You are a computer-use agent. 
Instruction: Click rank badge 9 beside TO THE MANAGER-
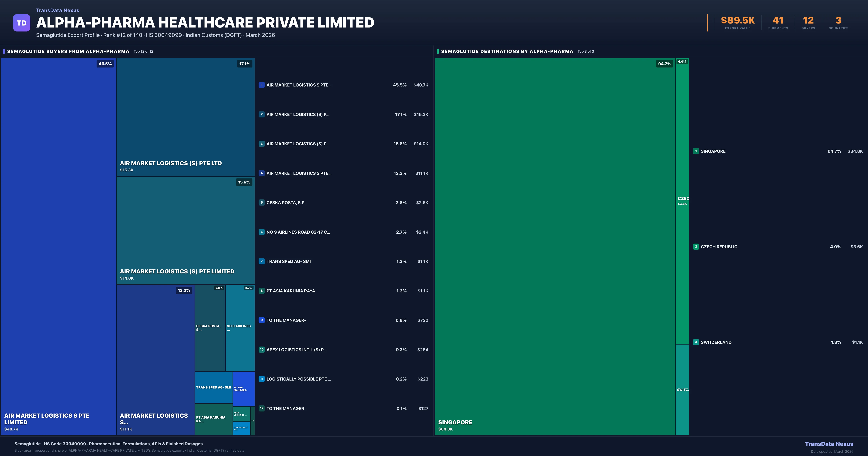click(261, 320)
